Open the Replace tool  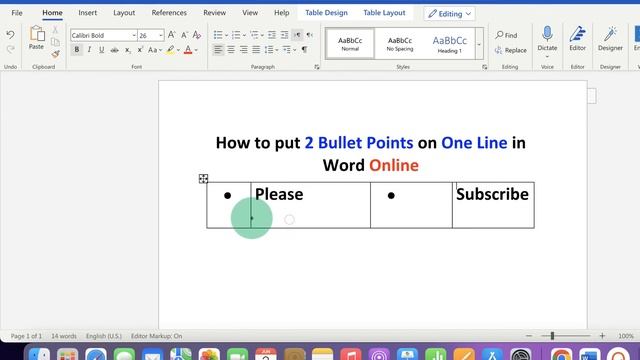point(511,50)
